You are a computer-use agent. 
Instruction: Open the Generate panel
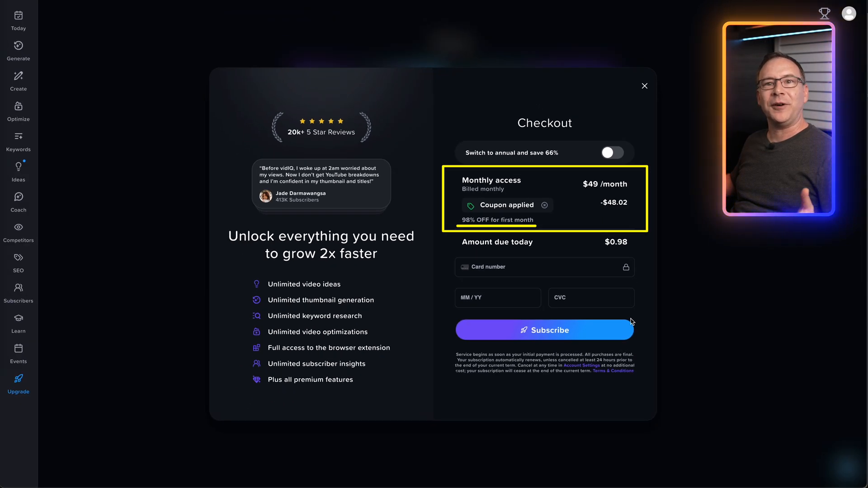click(19, 50)
